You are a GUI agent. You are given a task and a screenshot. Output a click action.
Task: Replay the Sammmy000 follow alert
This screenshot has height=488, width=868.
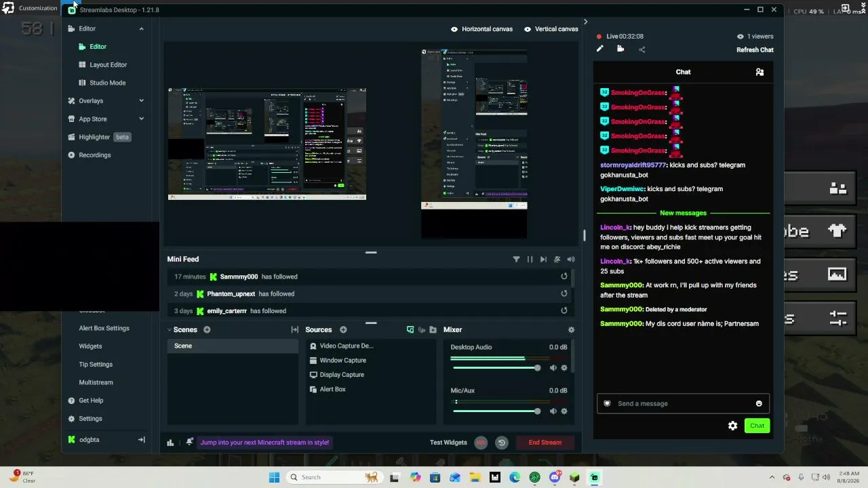(x=564, y=277)
